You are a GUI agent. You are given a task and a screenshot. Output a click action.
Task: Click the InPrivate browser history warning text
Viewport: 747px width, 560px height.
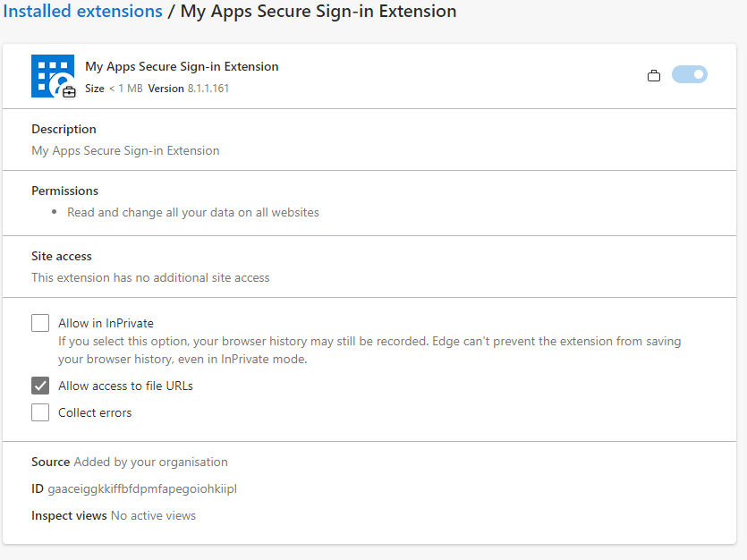369,350
